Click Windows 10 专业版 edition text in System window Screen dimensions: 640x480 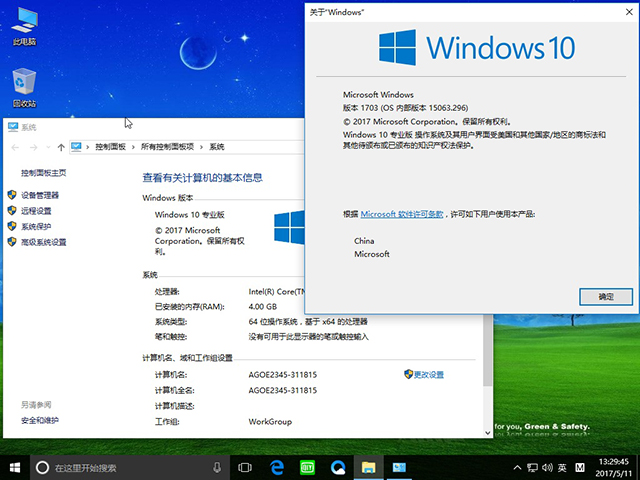point(190,215)
